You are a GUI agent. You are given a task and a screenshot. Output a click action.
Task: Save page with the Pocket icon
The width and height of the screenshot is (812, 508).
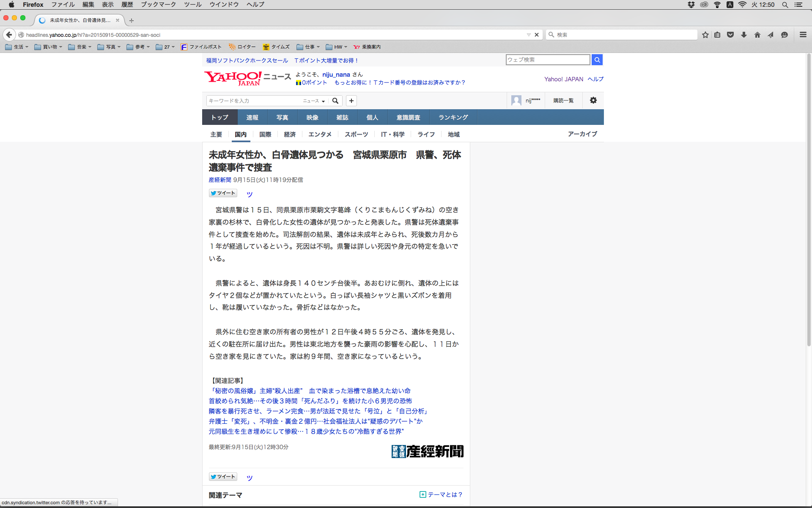coord(730,35)
